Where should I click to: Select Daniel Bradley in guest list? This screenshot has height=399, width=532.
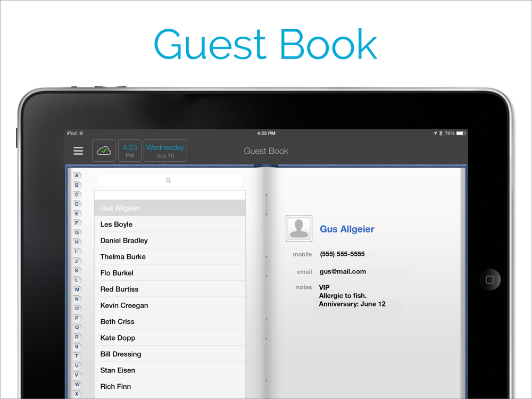pos(170,240)
